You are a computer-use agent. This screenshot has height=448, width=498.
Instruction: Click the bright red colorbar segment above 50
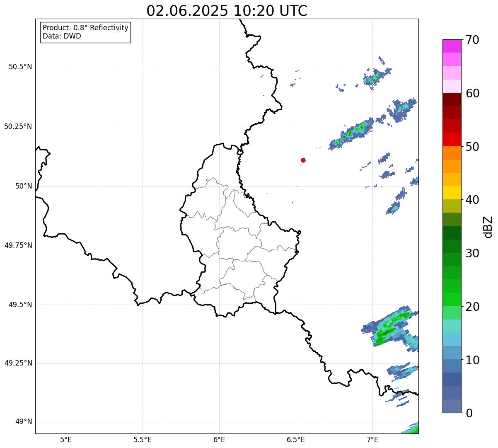tap(452, 140)
